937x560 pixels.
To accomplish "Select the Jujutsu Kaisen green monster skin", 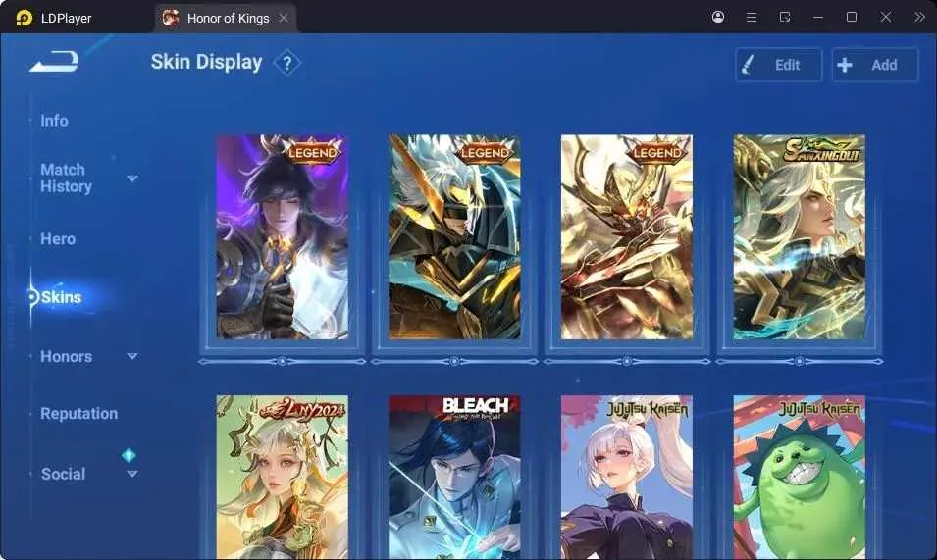I will pyautogui.click(x=799, y=477).
